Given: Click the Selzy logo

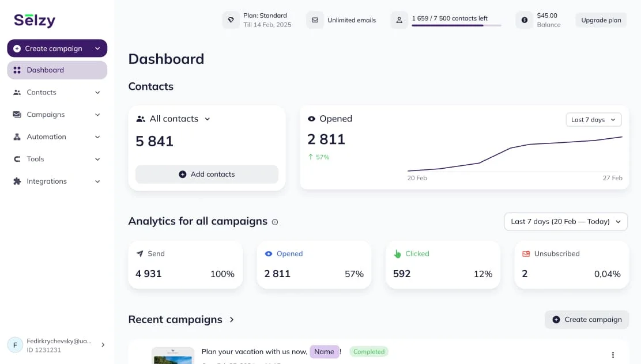Looking at the screenshot, I should click(x=35, y=21).
